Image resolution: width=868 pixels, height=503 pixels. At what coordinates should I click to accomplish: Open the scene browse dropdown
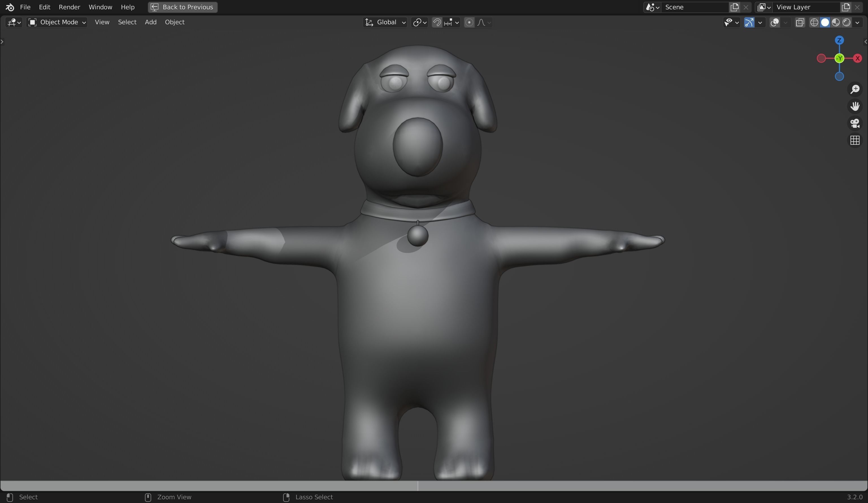pyautogui.click(x=652, y=7)
